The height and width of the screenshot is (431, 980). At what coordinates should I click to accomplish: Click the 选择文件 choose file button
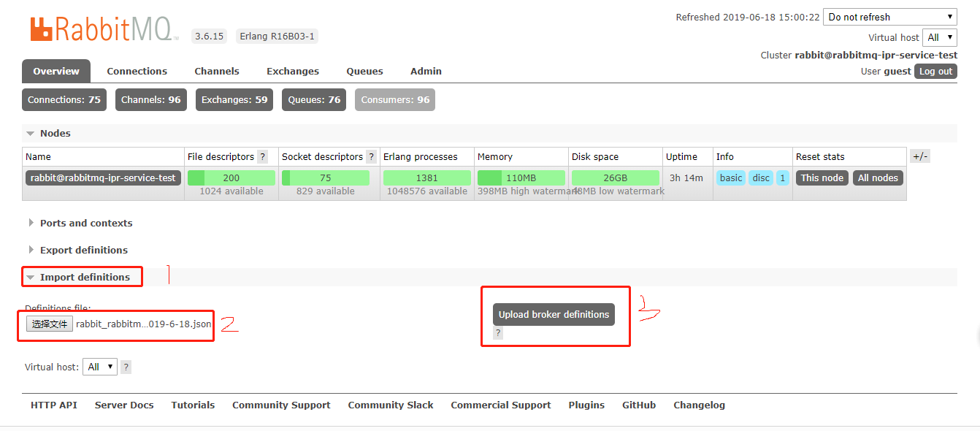pyautogui.click(x=50, y=324)
